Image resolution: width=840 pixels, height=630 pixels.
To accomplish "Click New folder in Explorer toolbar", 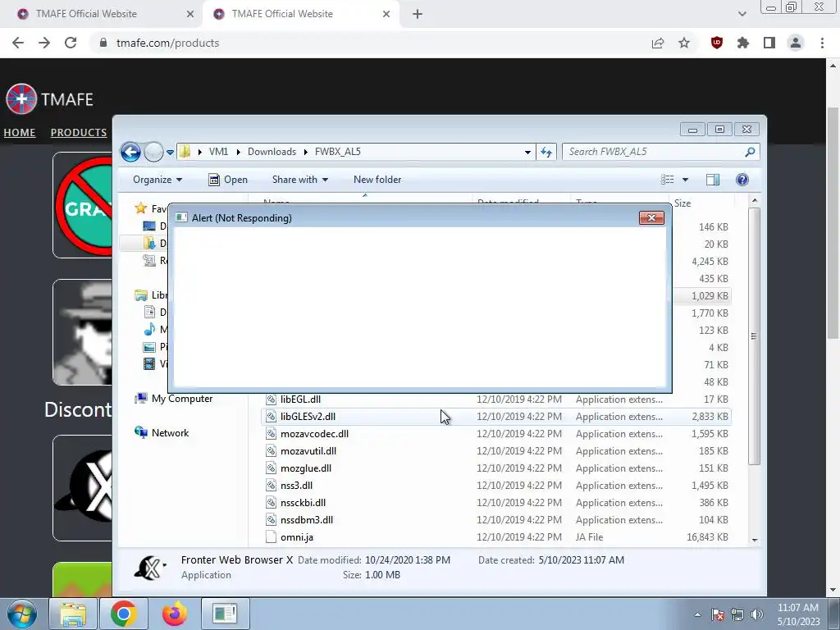I will click(377, 180).
